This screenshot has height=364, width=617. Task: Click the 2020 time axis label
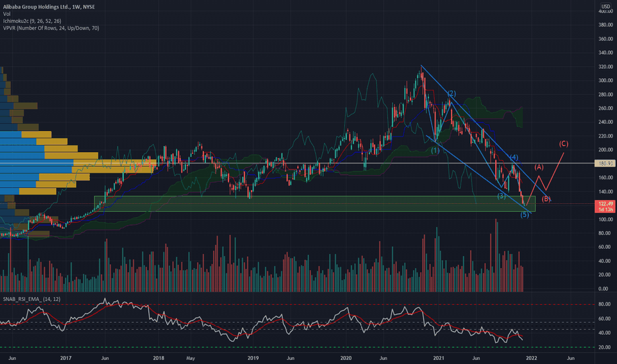point(346,358)
